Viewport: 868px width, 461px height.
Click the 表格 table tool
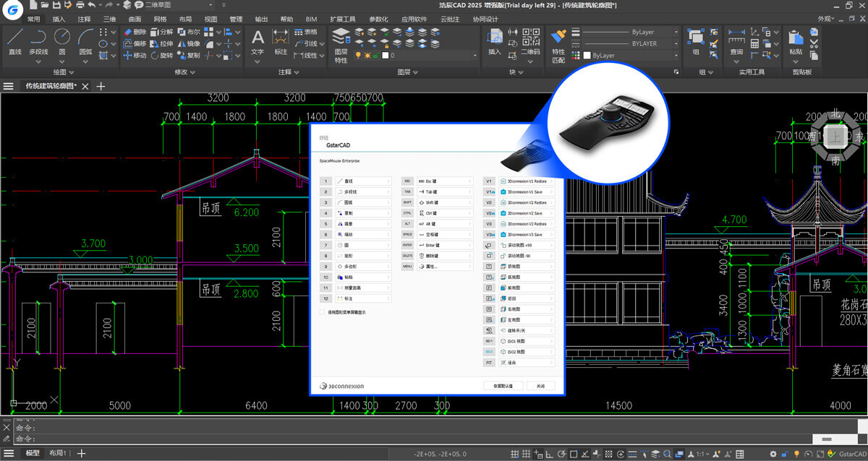[x=306, y=33]
